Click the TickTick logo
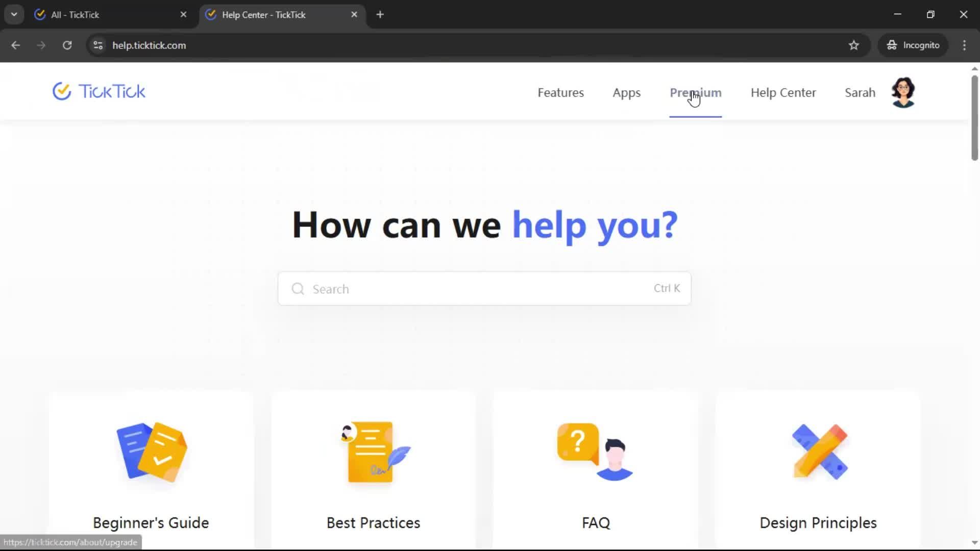 (x=99, y=92)
